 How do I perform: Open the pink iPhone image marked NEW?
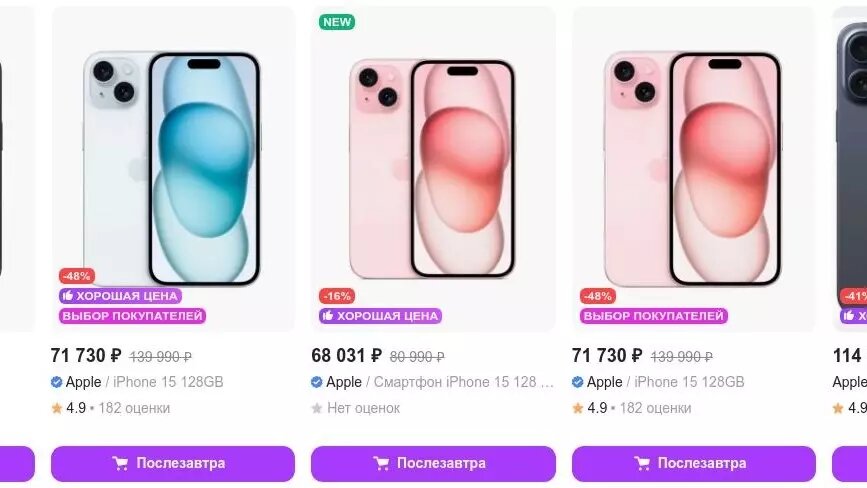(433, 169)
